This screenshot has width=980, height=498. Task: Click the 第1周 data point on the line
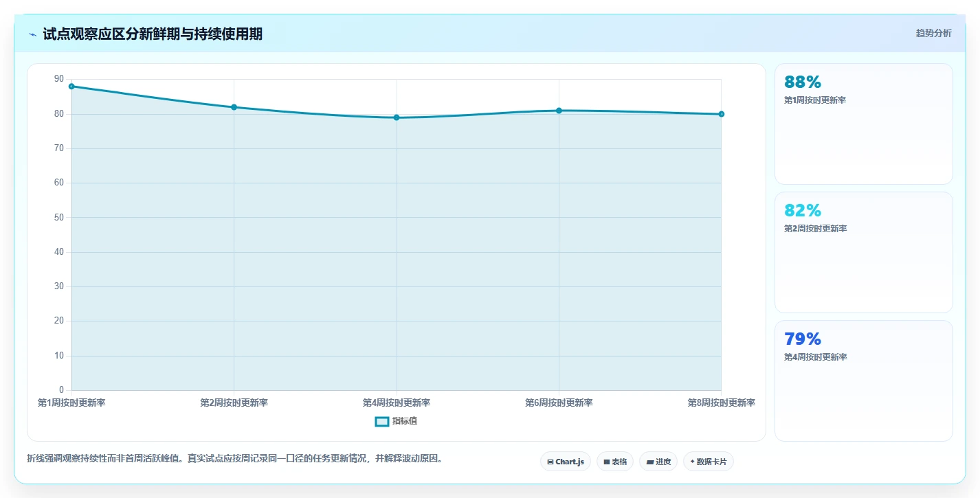pos(71,87)
